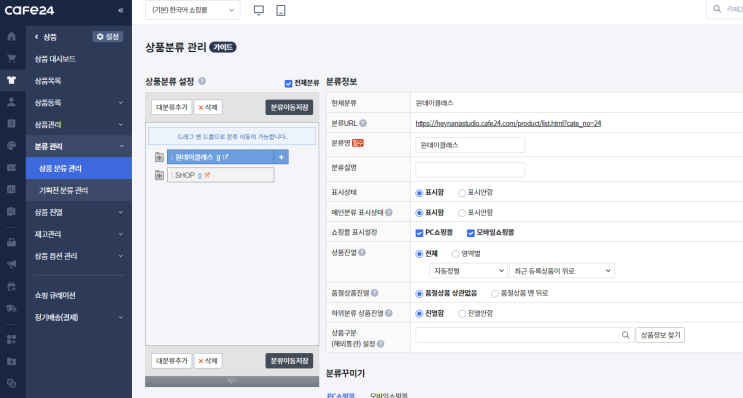Expand the 원데이클래스 category folder
This screenshot has width=743, height=398.
pos(159,157)
